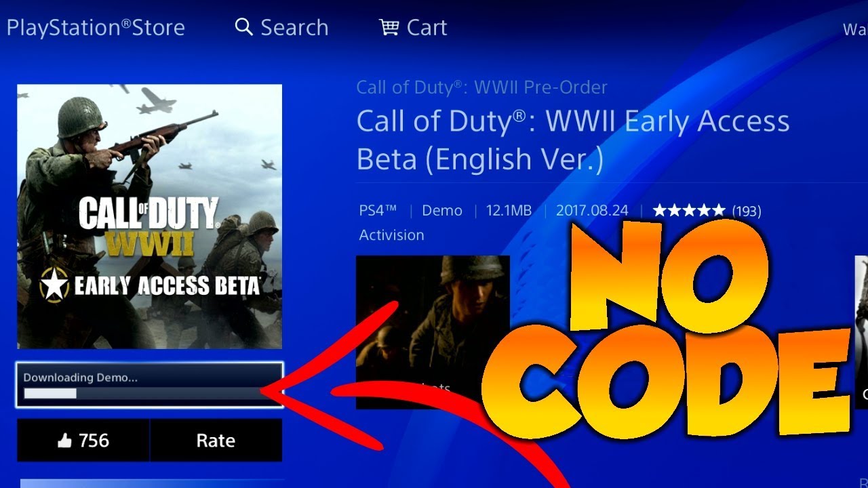The width and height of the screenshot is (868, 488).
Task: Select the Downloading Demo status box
Action: point(149,385)
